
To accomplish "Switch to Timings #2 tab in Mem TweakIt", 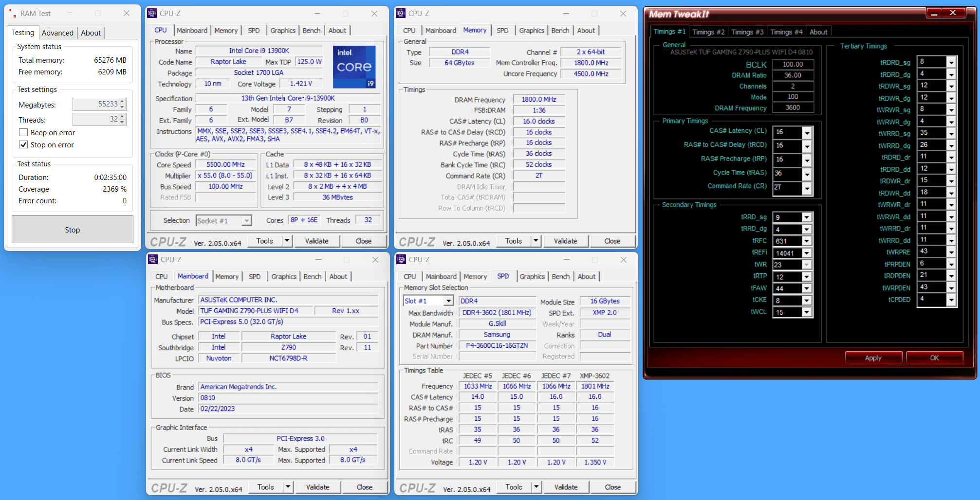I will pyautogui.click(x=708, y=32).
